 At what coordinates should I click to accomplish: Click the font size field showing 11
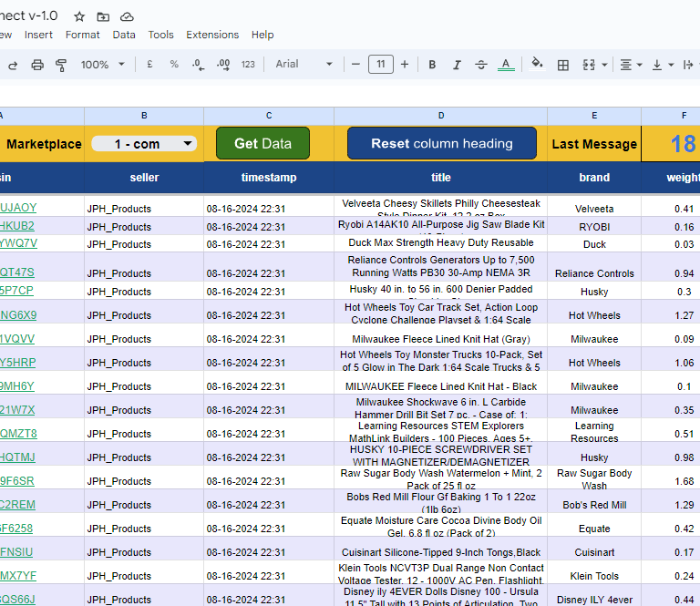coord(381,65)
